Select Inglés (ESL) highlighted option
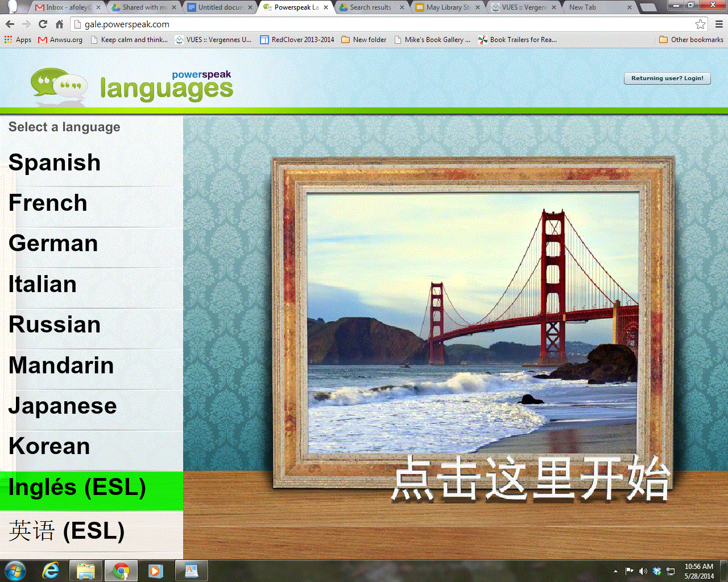 (92, 490)
